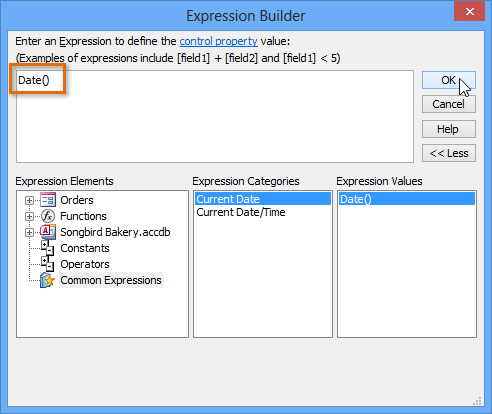Select Operators in Expression Elements
Screen dimensions: 492x414
coord(85,264)
